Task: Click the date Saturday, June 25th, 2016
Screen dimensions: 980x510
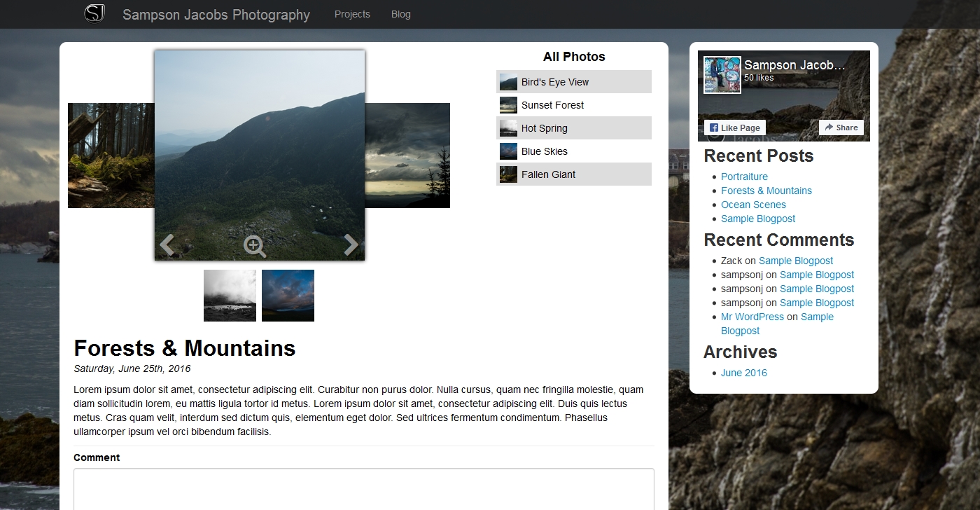Action: coord(132,368)
